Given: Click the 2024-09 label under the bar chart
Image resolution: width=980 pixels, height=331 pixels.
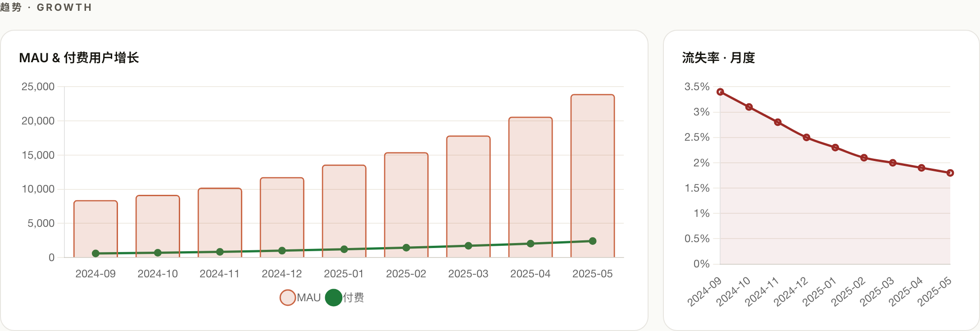Looking at the screenshot, I should click(x=95, y=274).
